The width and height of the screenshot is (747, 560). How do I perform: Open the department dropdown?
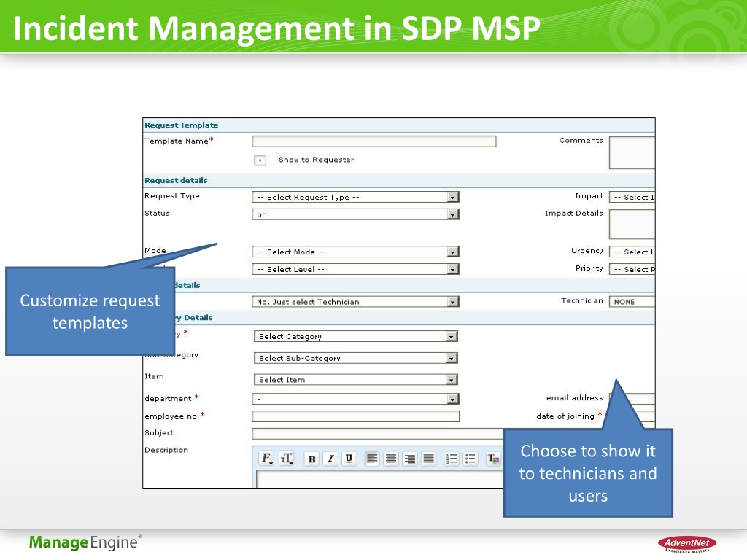355,399
